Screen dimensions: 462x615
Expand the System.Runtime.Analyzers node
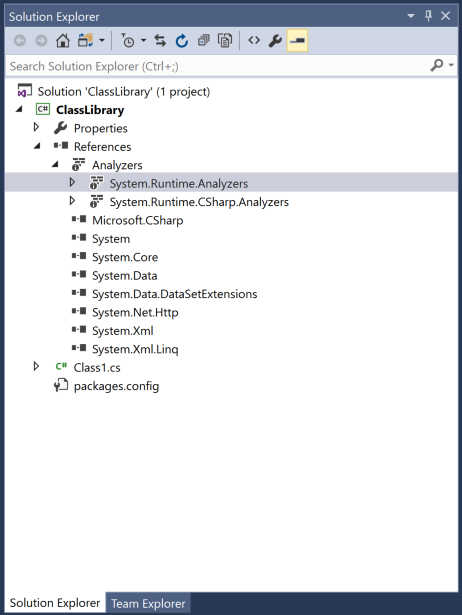tap(72, 182)
